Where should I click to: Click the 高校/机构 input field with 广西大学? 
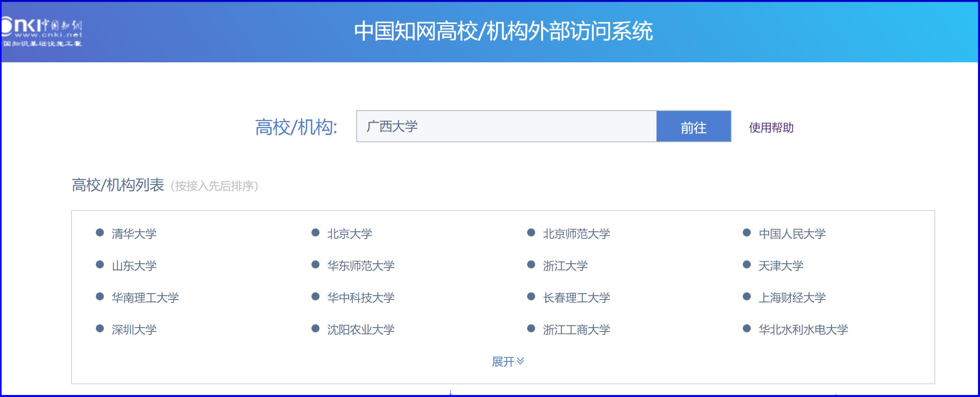pyautogui.click(x=506, y=126)
